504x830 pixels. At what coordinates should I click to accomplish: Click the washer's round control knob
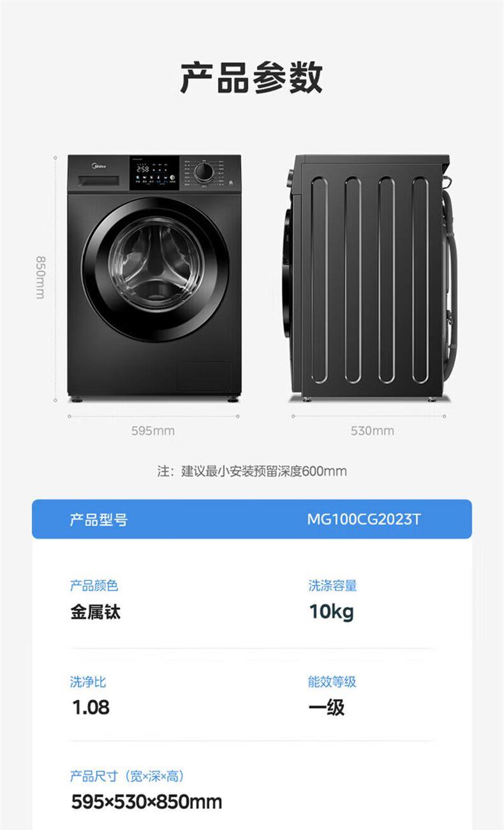coord(204,172)
